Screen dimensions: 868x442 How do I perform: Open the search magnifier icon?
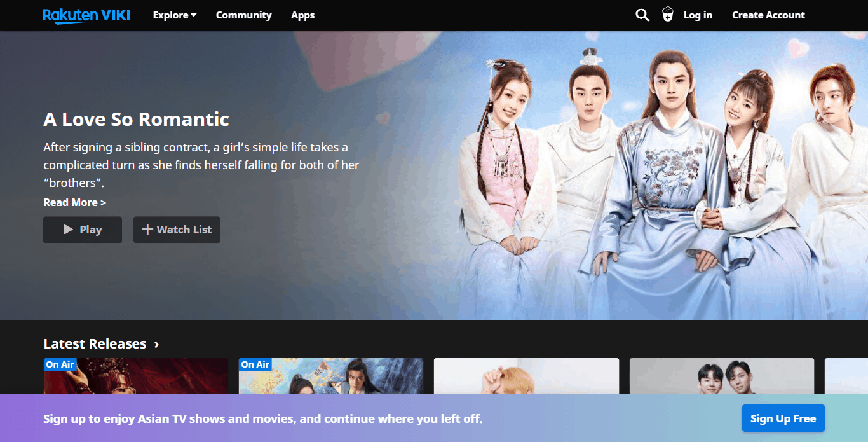pyautogui.click(x=642, y=15)
